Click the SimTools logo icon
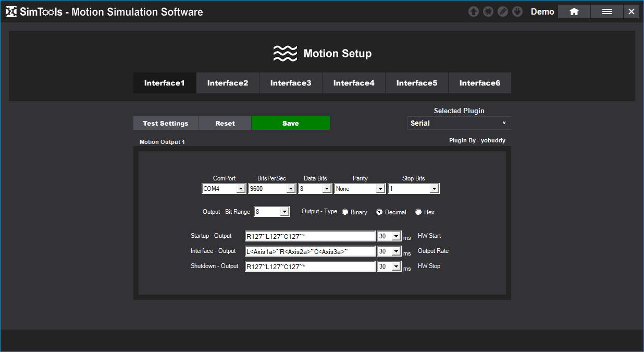Viewport: 644px width, 352px height. point(11,11)
